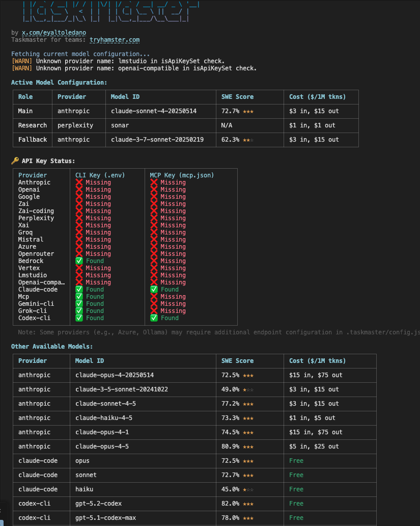The height and width of the screenshot is (526, 420).
Task: Click 'Free' in the gpt-5.2-codex row
Action: coord(296,504)
